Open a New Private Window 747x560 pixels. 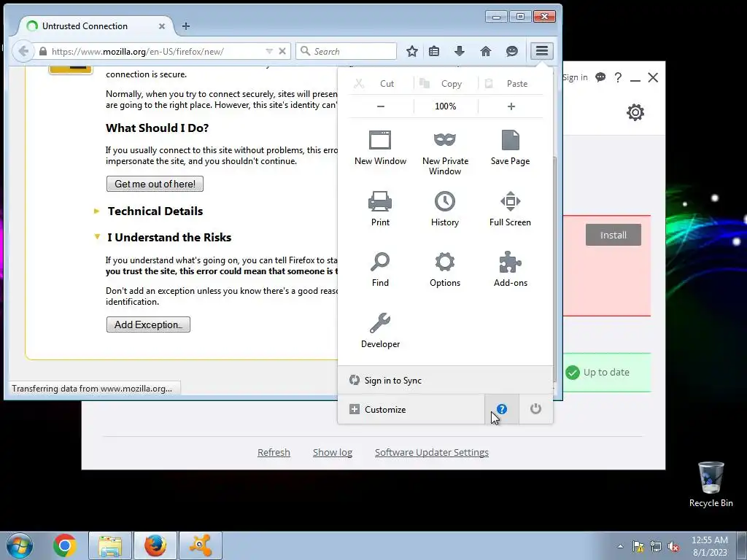(445, 152)
